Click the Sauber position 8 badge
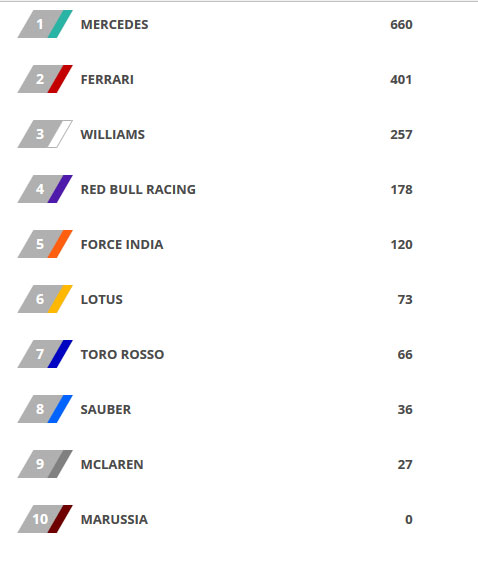 coord(45,409)
